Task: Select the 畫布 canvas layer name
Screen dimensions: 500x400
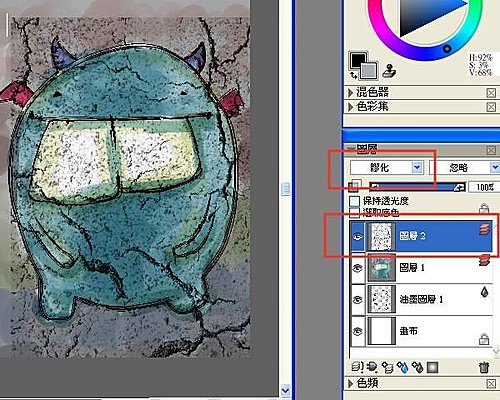Action: [409, 331]
